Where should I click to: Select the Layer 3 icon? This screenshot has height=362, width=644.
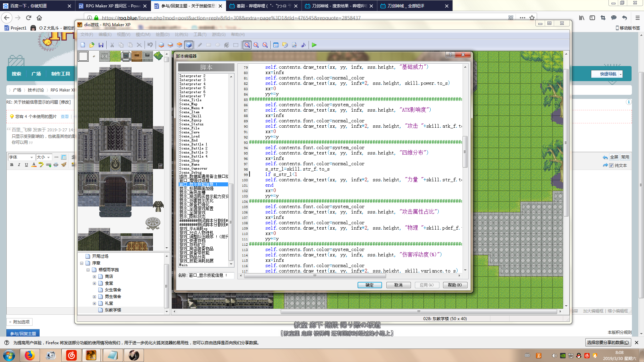click(179, 45)
